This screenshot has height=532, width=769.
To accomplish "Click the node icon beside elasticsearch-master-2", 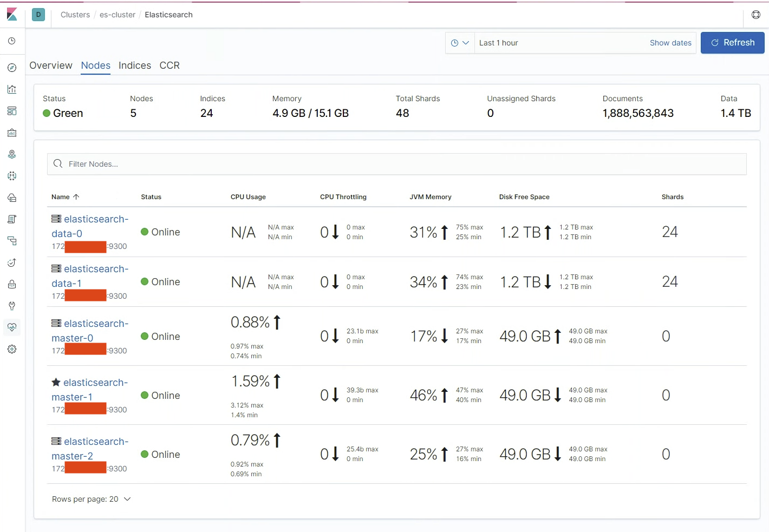I will point(56,441).
